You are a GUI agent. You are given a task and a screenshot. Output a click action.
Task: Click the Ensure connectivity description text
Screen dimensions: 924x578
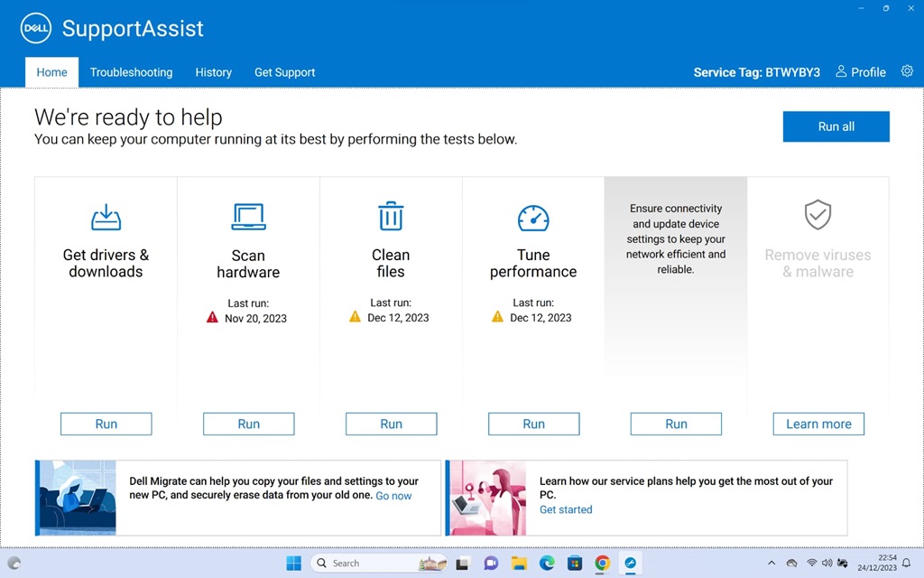click(x=676, y=238)
